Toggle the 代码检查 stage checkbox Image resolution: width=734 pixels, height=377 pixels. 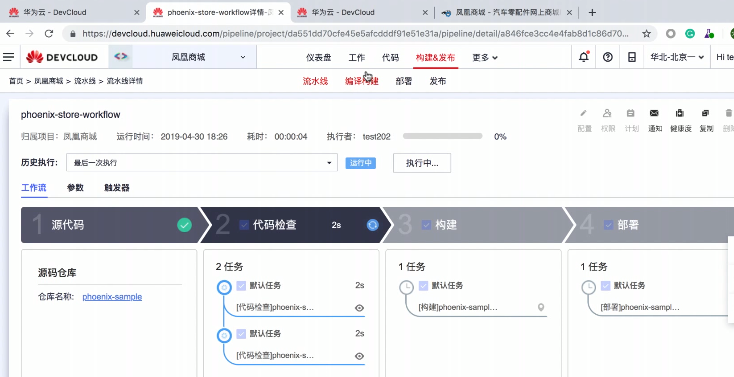(244, 225)
